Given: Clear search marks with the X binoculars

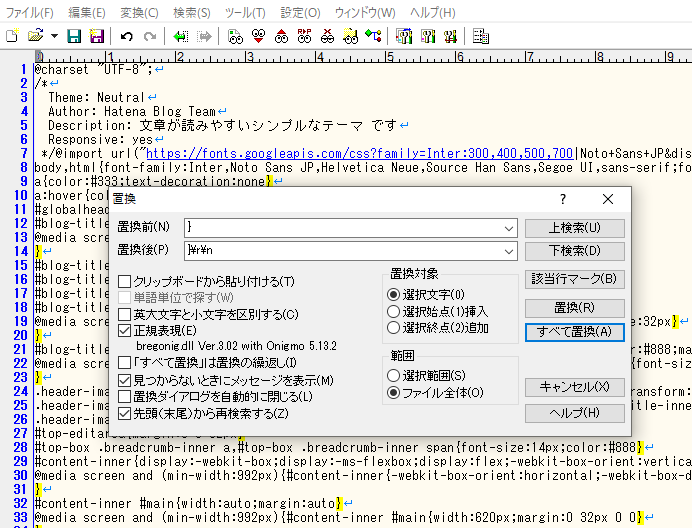Looking at the screenshot, I should tap(327, 36).
